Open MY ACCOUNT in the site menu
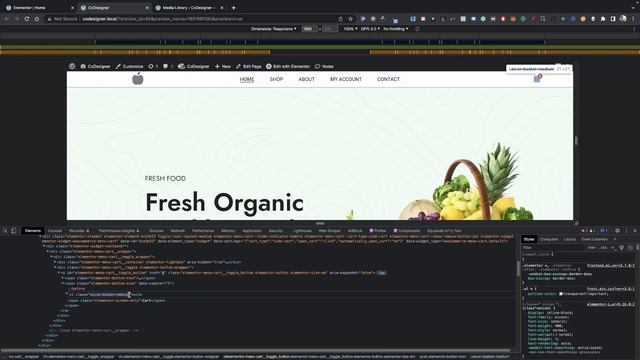Screen dimensions: 640x360 346,79
